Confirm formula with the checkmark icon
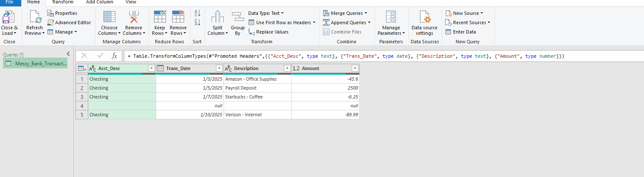 (100, 56)
